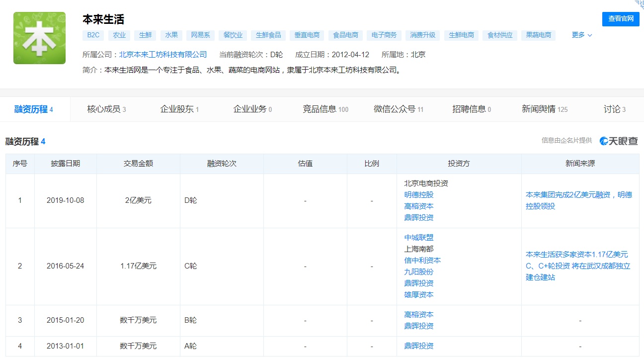
Task: Click the 融资轮次 column header
Action: (222, 164)
